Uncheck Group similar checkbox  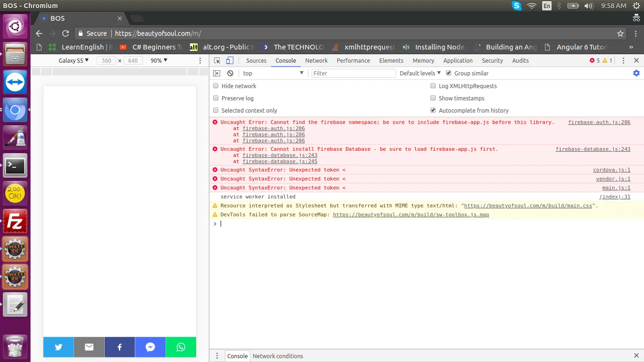tap(449, 73)
